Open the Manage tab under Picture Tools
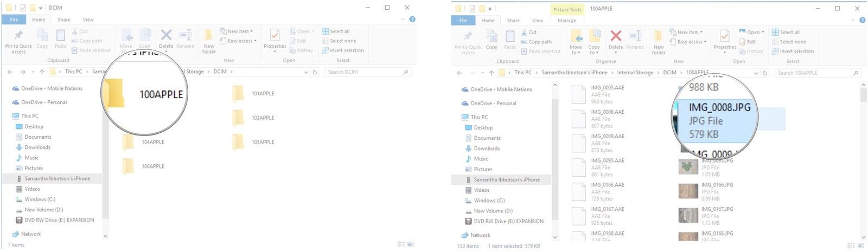The image size is (868, 252). pos(567,21)
